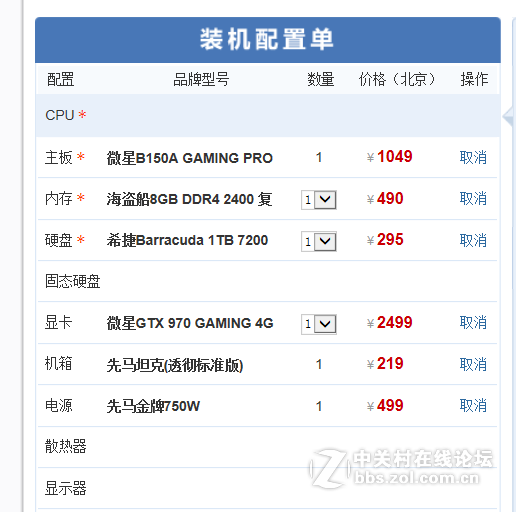Screen dimensions: 516x512
Task: Click the price ¥1049
Action: pyautogui.click(x=389, y=156)
